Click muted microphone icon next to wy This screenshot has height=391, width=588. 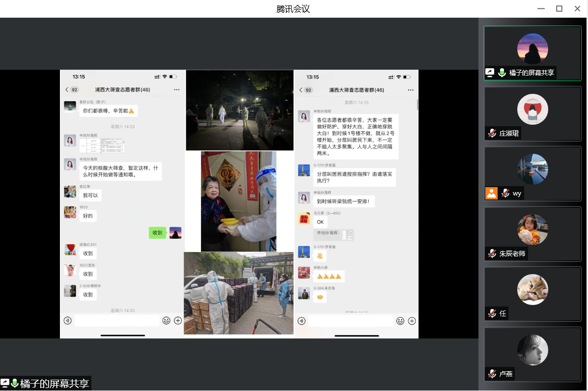(505, 193)
